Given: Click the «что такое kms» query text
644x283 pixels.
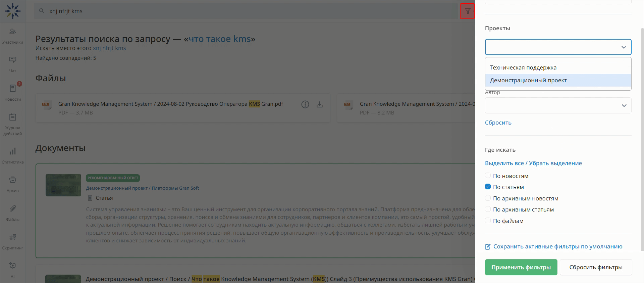Looking at the screenshot, I should 219,39.
